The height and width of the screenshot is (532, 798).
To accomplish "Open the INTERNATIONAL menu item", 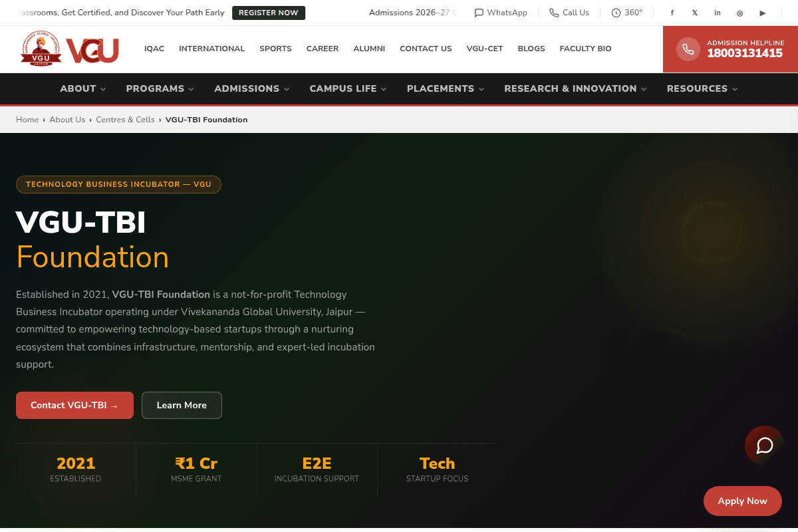I will click(212, 49).
